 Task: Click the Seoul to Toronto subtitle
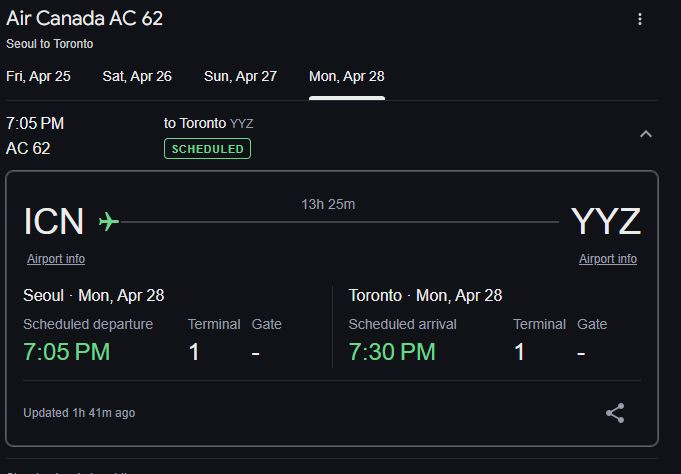[50, 44]
